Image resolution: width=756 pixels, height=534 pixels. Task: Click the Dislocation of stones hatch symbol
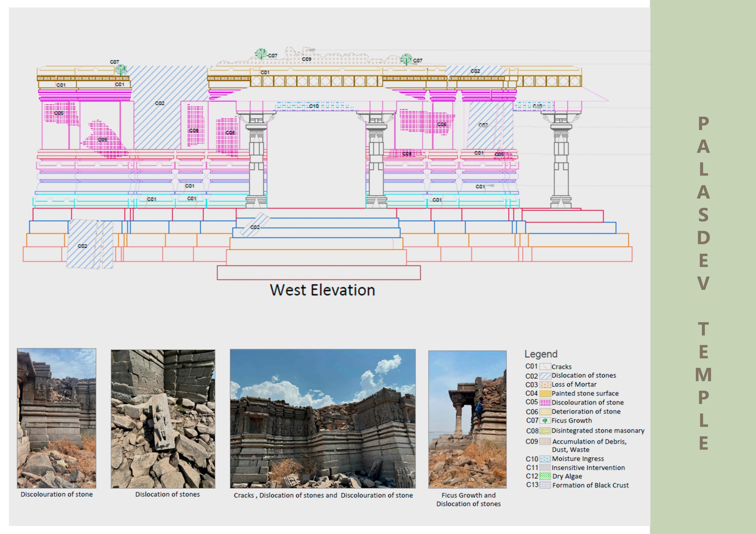(545, 376)
